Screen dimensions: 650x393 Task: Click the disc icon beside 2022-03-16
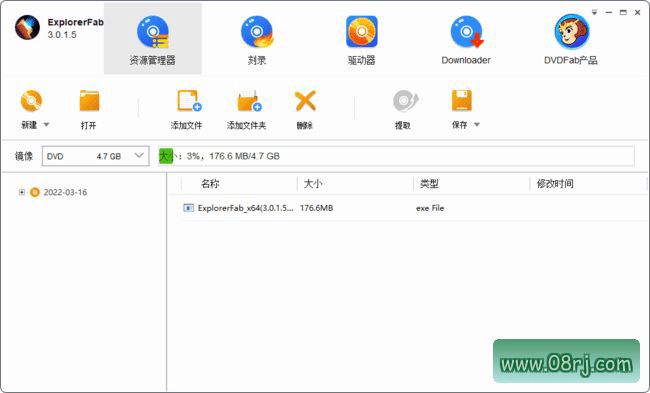click(35, 192)
